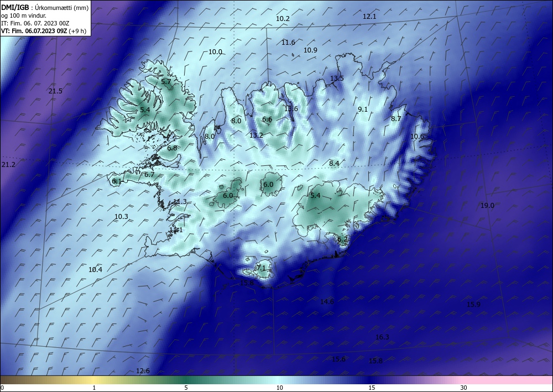This screenshot has width=553, height=392.
Task: Click the 10.3 value in Faxaflói bay
Action: (121, 216)
